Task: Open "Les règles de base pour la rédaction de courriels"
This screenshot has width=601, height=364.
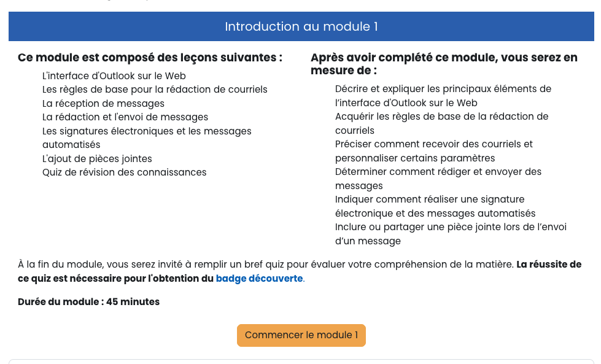Action: tap(153, 90)
